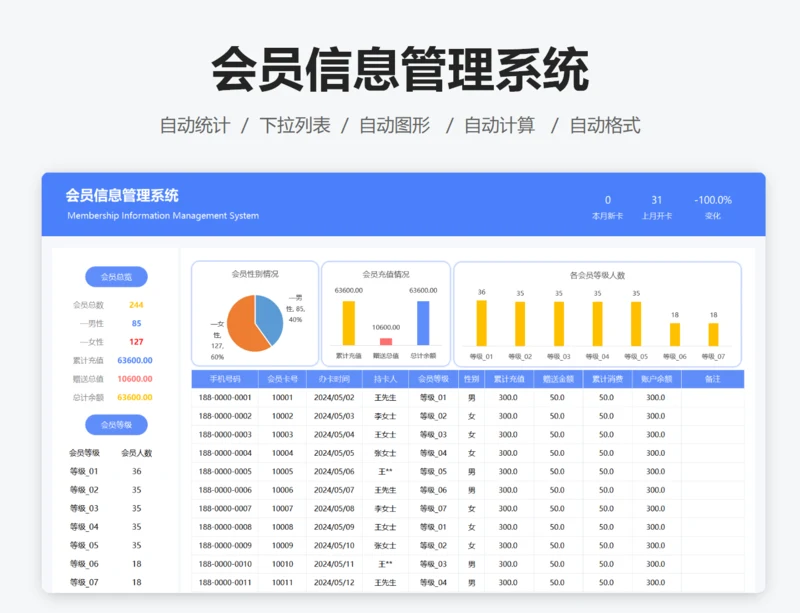Select card number 10007 cell
This screenshot has width=800, height=613.
(x=283, y=508)
